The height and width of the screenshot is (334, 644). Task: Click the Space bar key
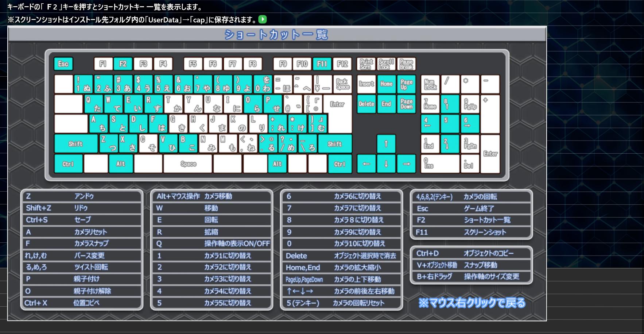coord(188,164)
